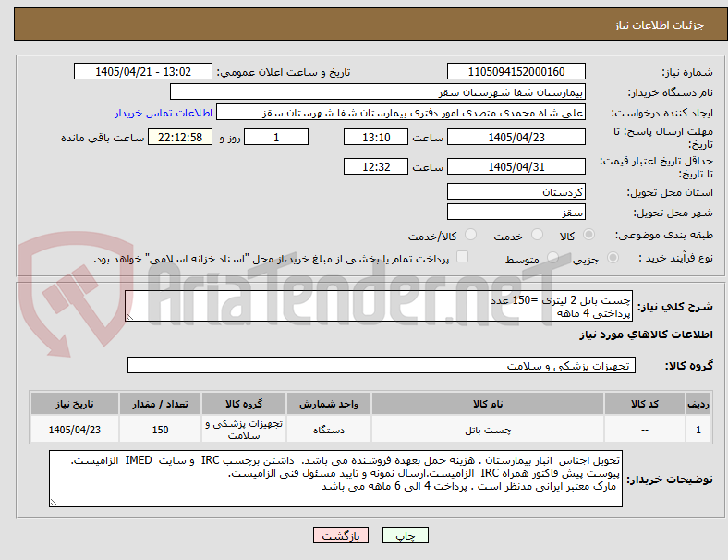The width and height of the screenshot is (728, 560).
Task: Click the چاپ print button
Action: pos(406,535)
